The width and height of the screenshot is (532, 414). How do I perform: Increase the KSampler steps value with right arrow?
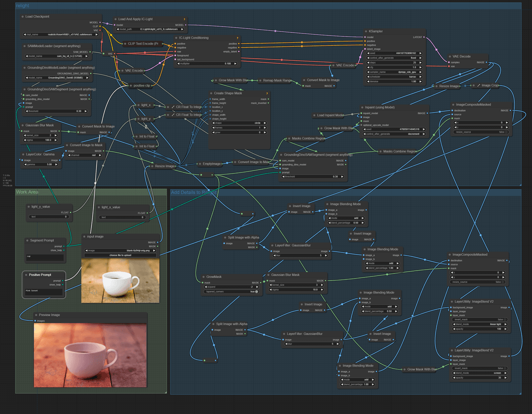tap(422, 63)
